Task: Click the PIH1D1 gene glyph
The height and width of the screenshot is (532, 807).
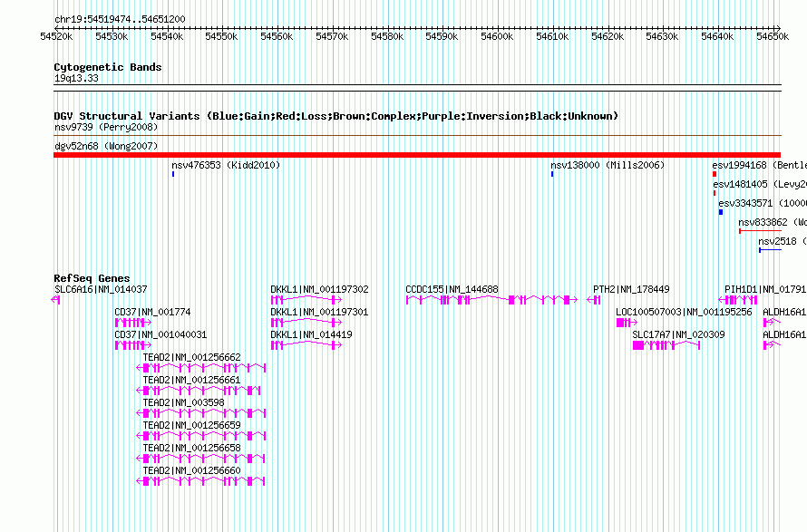Action: point(738,300)
